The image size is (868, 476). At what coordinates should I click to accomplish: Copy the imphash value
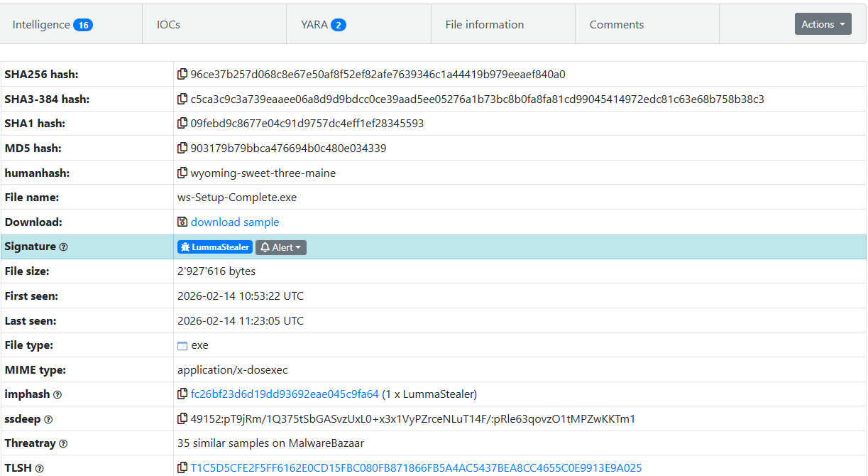coord(182,394)
